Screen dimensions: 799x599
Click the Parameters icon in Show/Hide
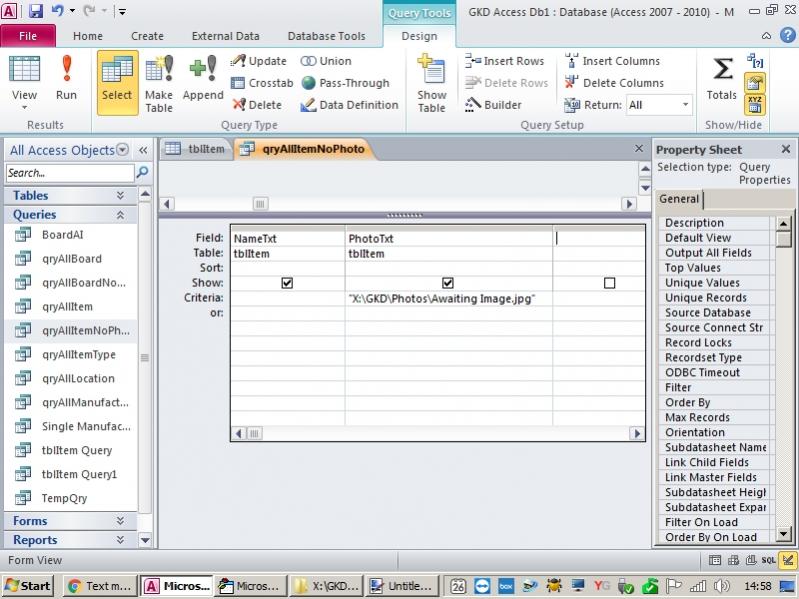[x=755, y=62]
